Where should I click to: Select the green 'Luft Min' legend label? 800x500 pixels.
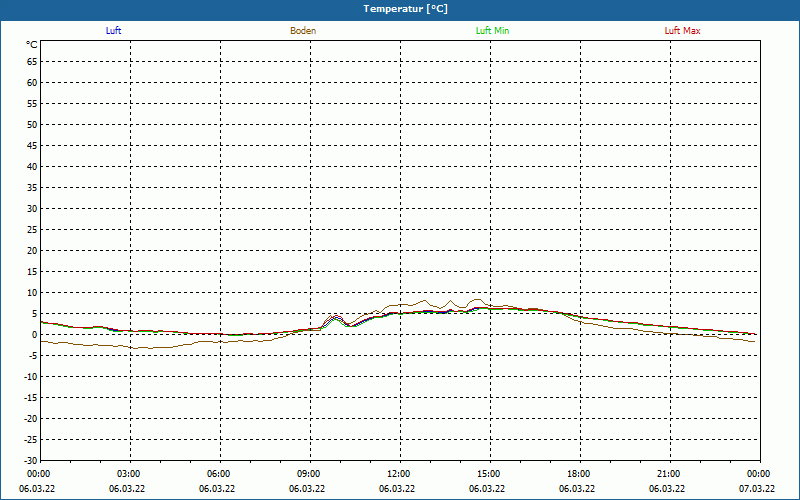(492, 31)
